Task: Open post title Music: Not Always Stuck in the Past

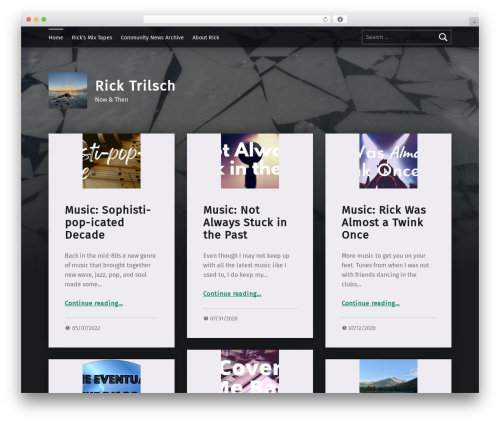Action: pos(245,222)
